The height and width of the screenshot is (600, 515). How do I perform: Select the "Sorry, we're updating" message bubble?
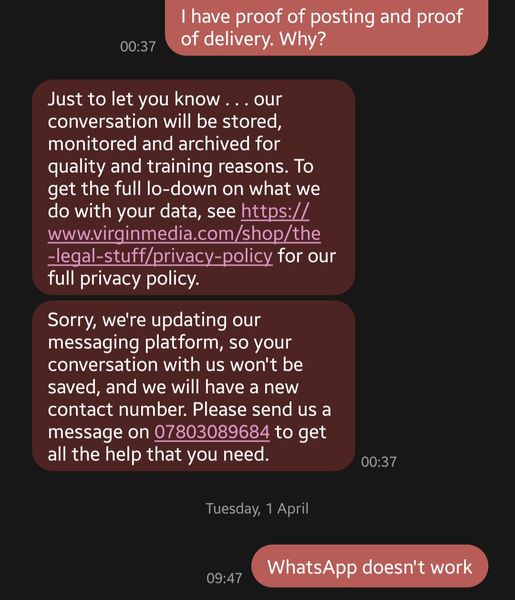pos(194,386)
